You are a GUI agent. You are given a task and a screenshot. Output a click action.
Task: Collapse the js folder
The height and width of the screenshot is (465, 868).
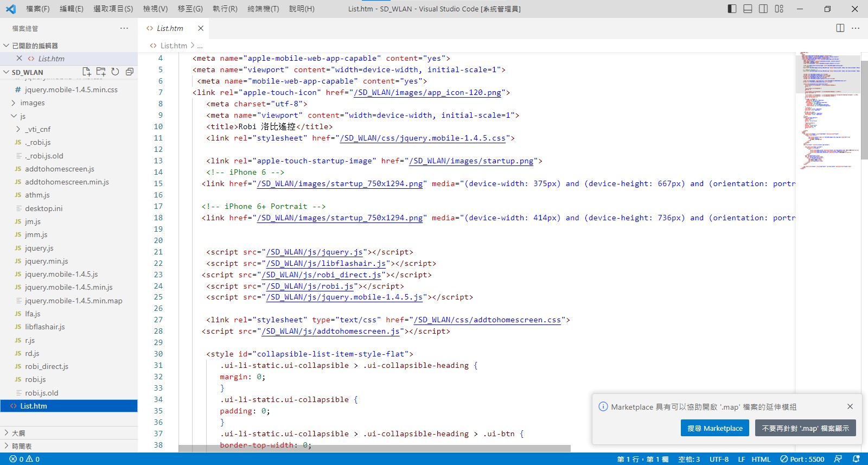(x=68, y=116)
